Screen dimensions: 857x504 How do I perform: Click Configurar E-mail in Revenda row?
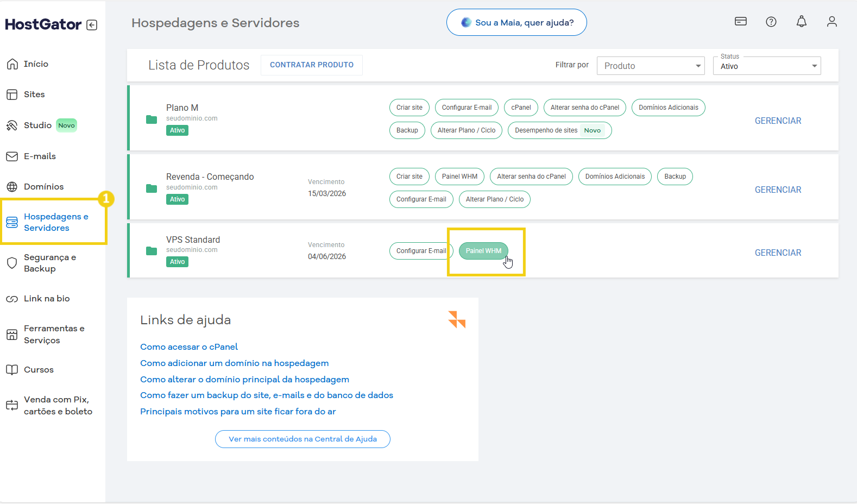click(x=421, y=199)
